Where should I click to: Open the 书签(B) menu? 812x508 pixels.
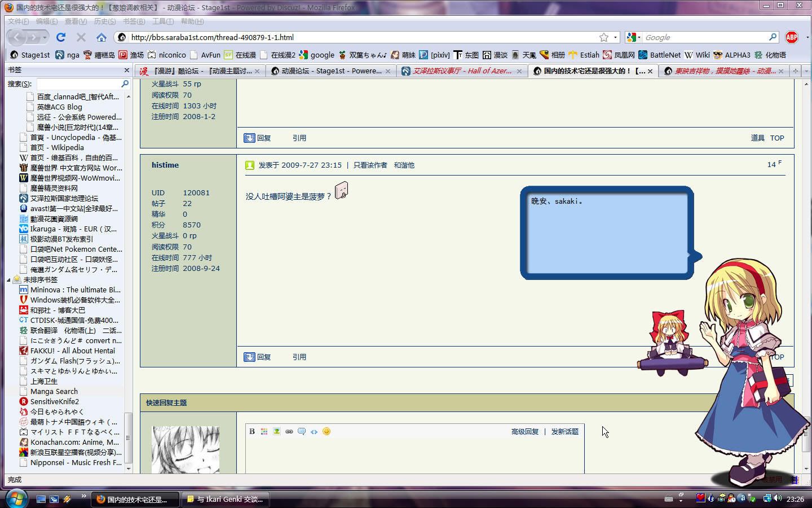pos(134,21)
